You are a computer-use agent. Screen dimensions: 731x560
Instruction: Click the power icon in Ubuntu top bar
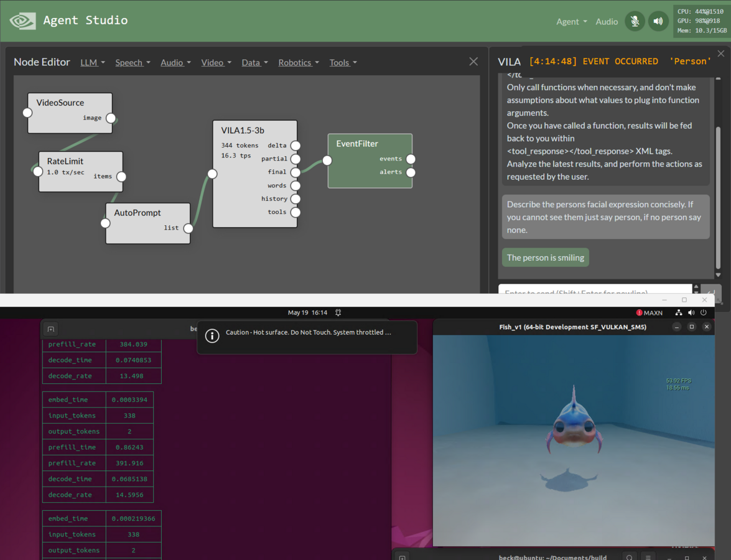pos(704,312)
